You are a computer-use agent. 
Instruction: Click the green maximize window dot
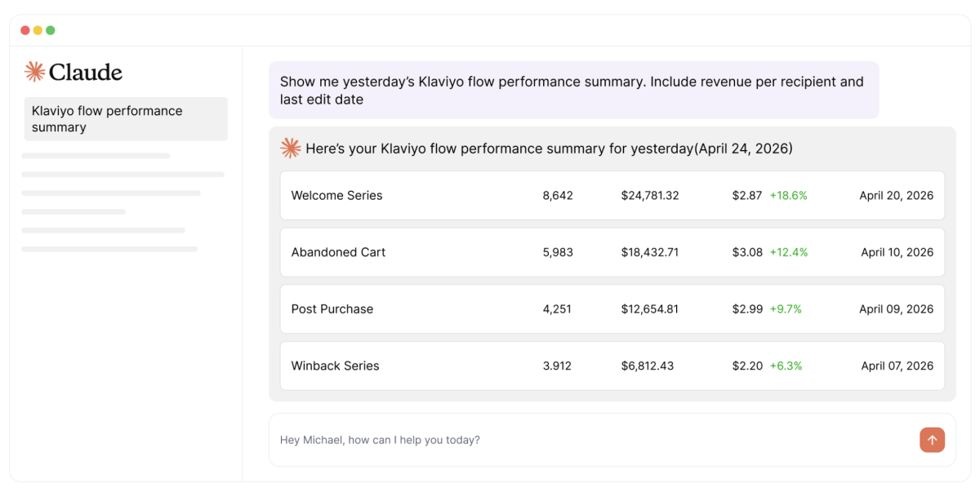click(51, 30)
